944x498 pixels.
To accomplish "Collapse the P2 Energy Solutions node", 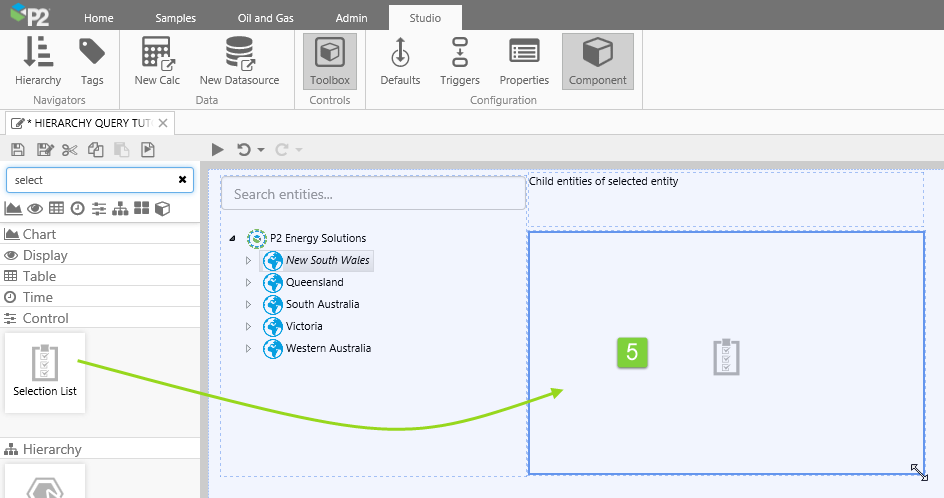I will click(x=233, y=239).
